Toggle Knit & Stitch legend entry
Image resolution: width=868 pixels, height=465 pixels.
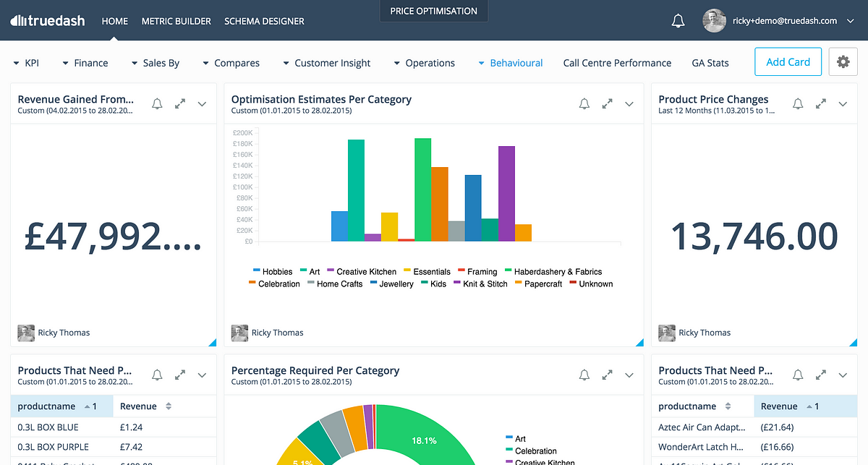click(x=481, y=284)
